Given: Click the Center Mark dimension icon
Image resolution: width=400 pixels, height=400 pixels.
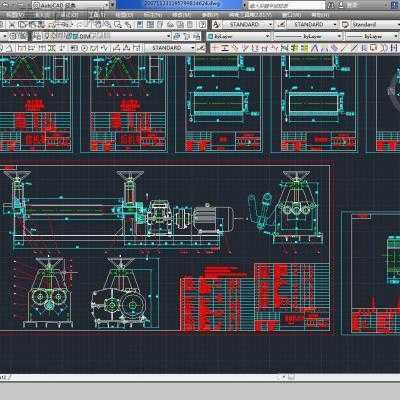Looking at the screenshot, I should (x=84, y=48).
